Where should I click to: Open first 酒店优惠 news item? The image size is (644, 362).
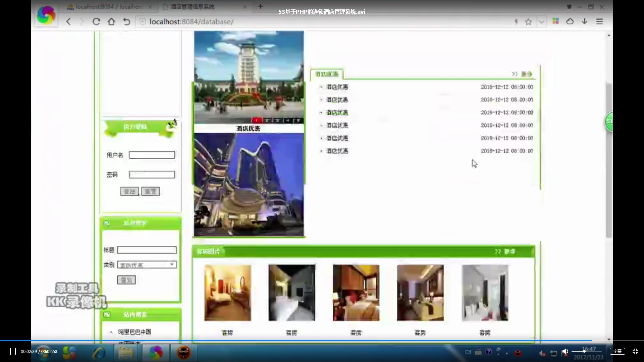click(337, 87)
